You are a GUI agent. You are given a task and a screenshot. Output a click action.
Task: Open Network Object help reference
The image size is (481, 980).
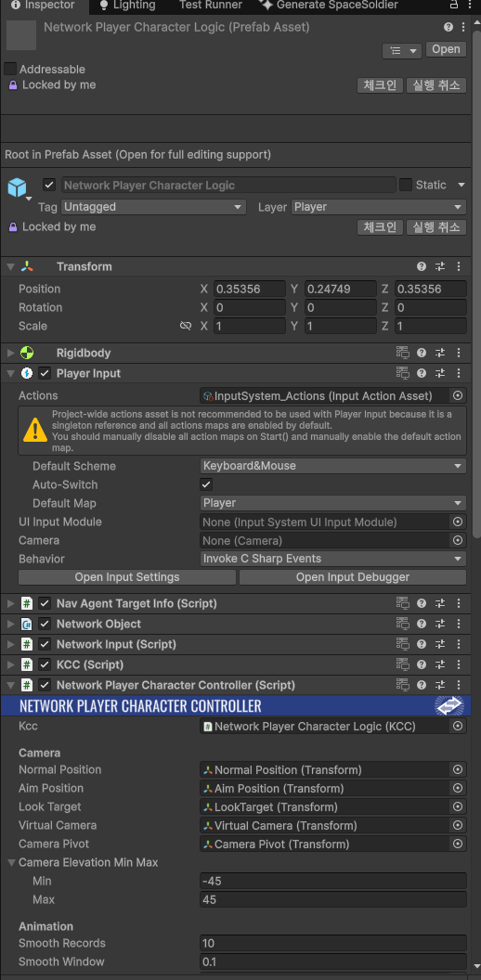point(422,624)
